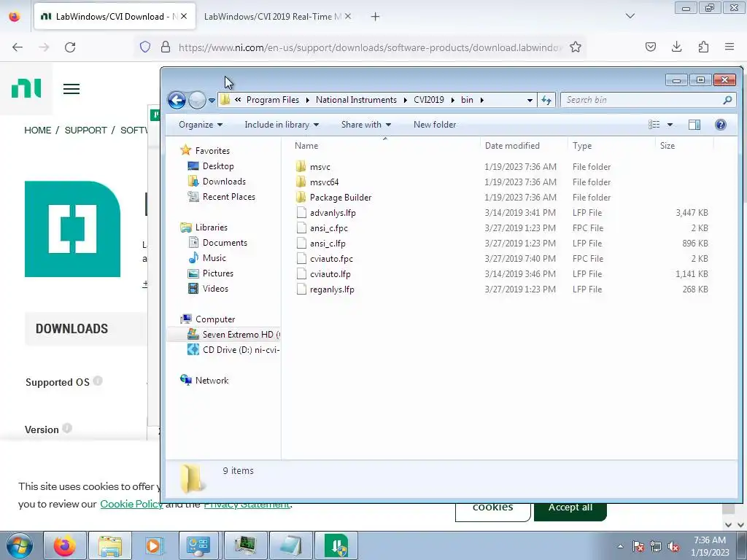Click the address bar refresh button
The image size is (747, 560).
tap(546, 100)
